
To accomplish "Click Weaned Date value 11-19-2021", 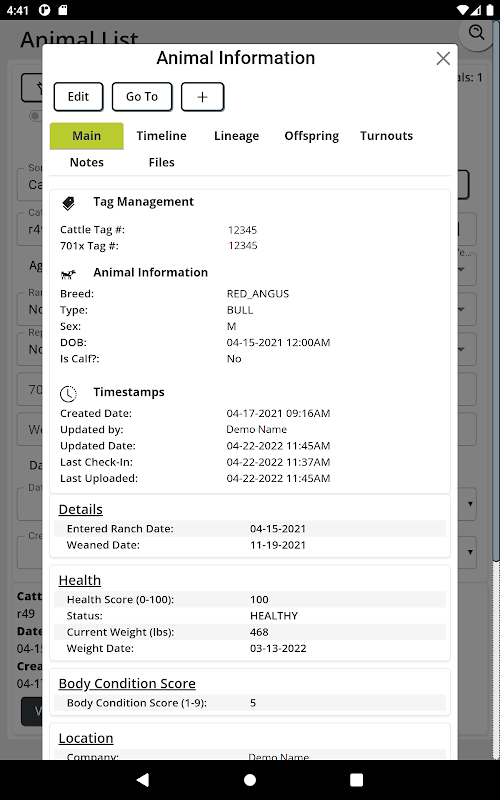I will click(x=278, y=545).
